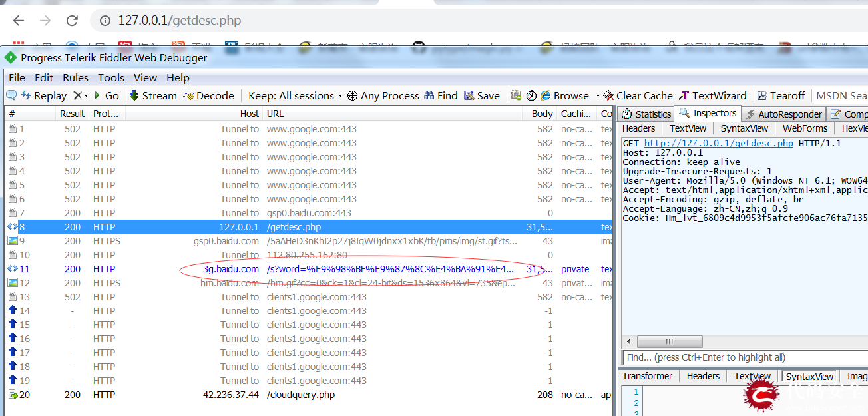Image resolution: width=868 pixels, height=416 pixels.
Task: Click the site info icon in the address bar
Action: (105, 21)
